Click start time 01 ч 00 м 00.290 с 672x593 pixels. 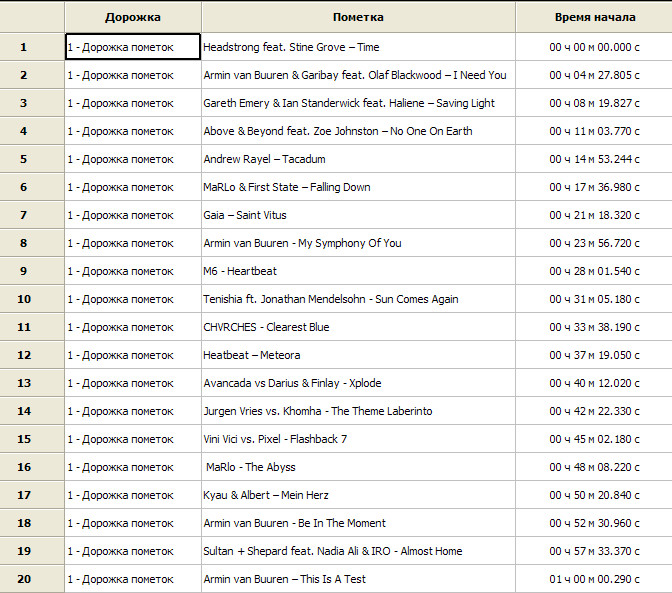594,579
